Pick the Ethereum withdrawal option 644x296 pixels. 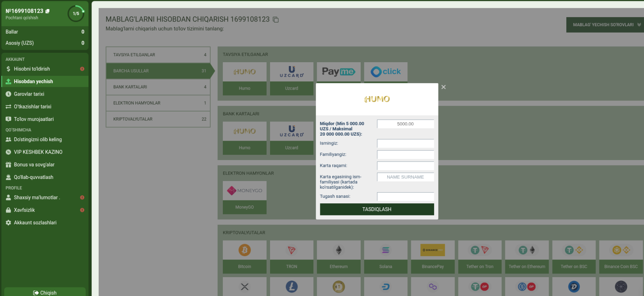point(339,250)
